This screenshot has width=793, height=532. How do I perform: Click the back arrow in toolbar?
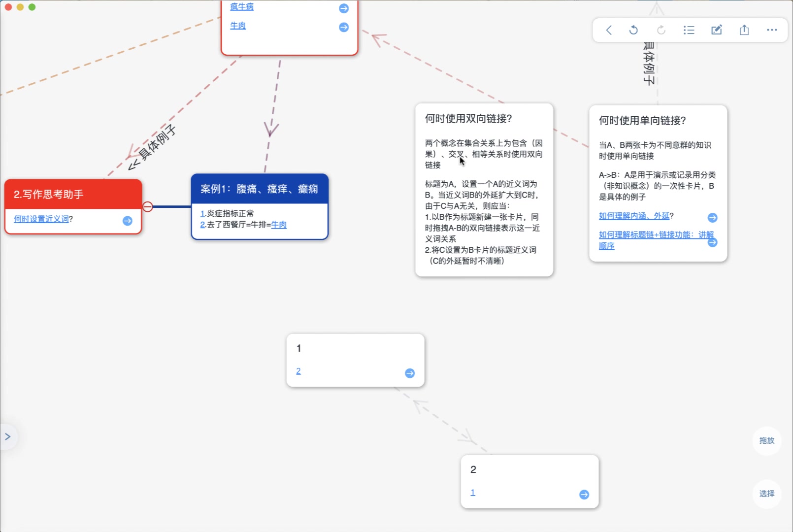pos(609,30)
